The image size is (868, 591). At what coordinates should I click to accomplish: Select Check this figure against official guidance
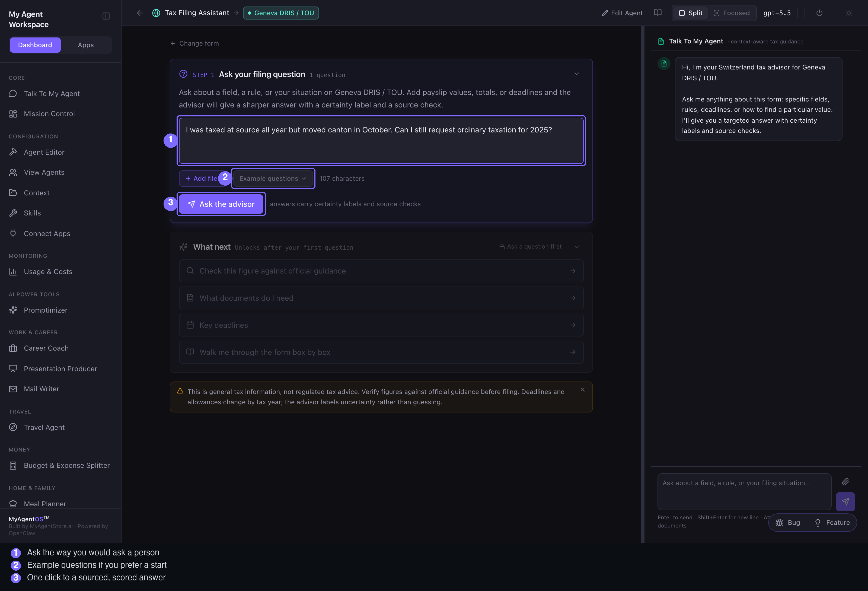[x=381, y=271]
